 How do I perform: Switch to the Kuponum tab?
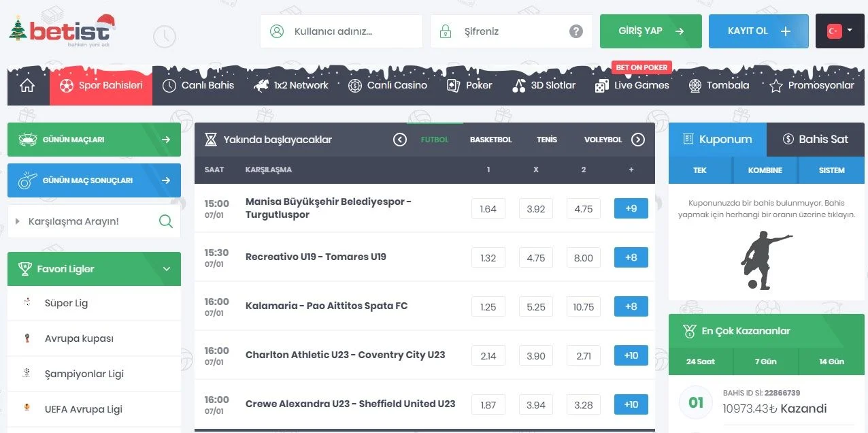(x=718, y=139)
